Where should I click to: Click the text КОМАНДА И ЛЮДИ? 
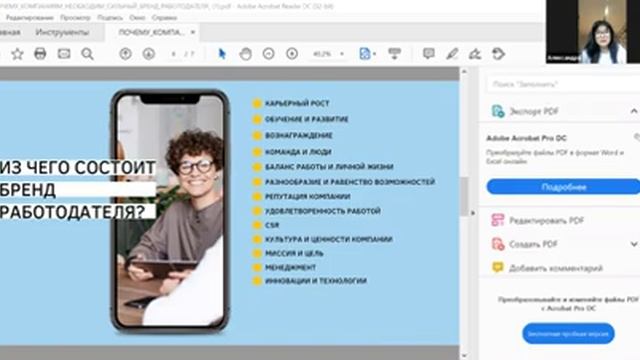tap(298, 152)
